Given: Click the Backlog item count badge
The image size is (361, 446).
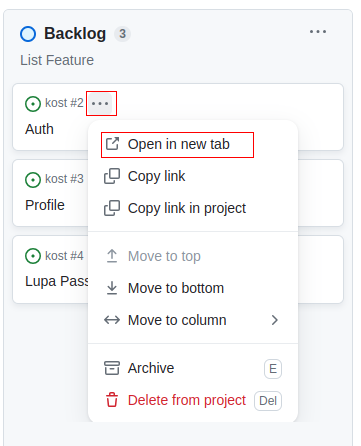Looking at the screenshot, I should [x=123, y=34].
